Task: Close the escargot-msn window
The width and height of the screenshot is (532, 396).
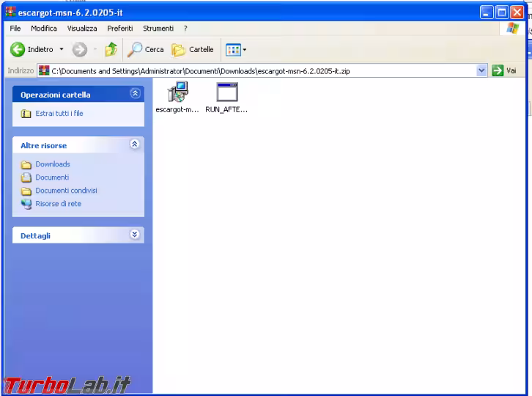Action: [x=517, y=12]
